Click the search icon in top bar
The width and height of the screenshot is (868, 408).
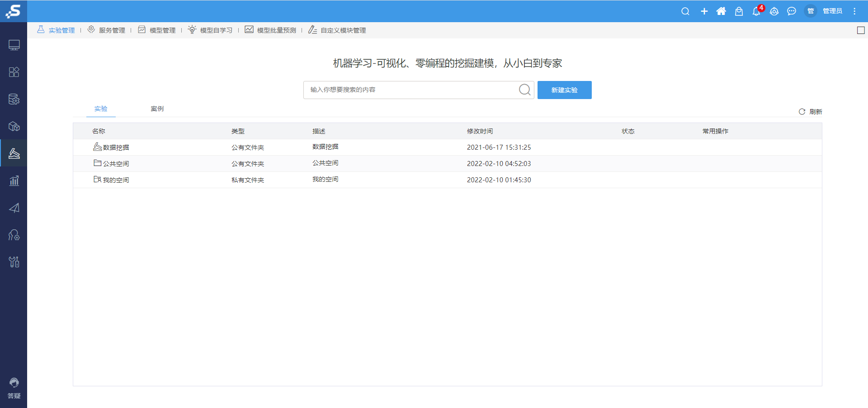click(x=685, y=11)
